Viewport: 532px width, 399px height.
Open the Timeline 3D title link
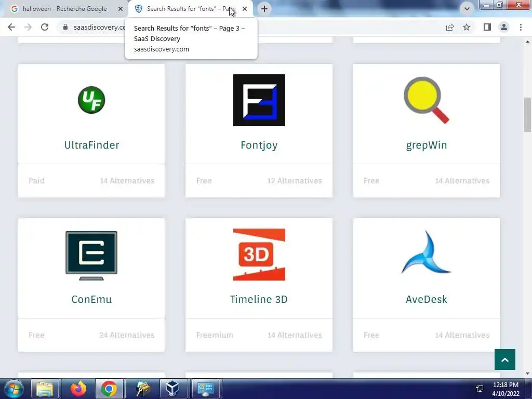click(259, 299)
